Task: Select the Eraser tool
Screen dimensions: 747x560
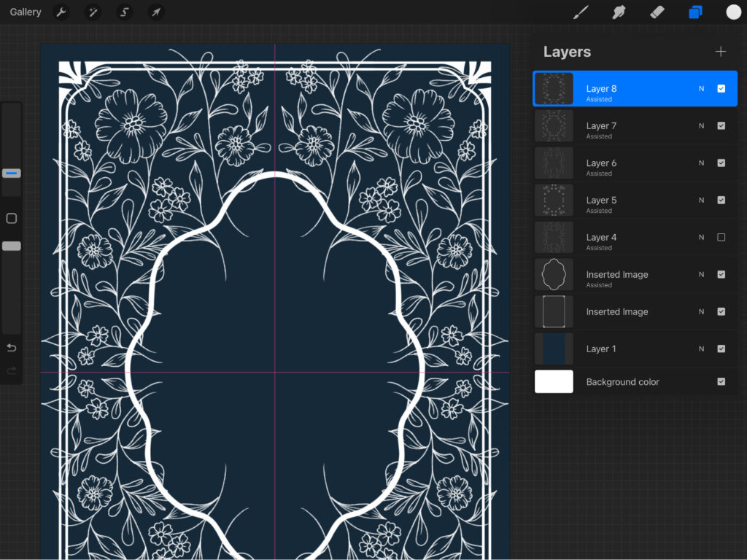Action: point(657,12)
